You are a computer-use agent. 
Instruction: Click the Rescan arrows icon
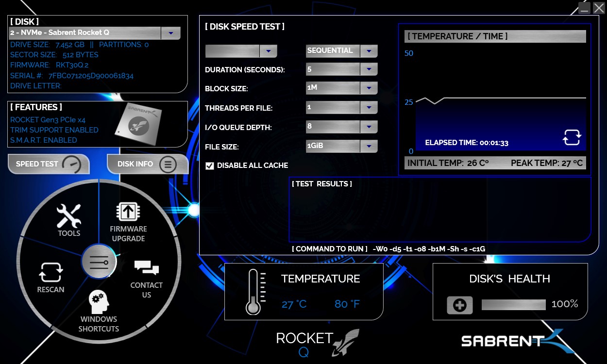coord(51,273)
